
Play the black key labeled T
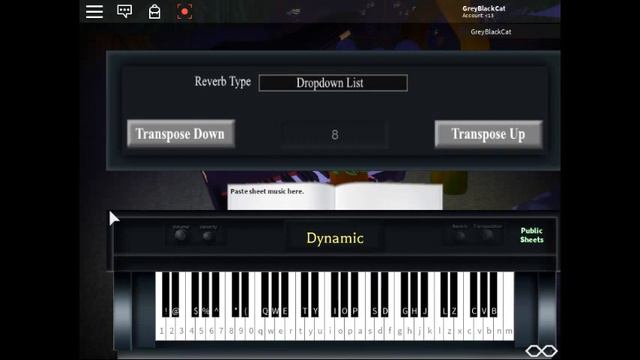305,294
